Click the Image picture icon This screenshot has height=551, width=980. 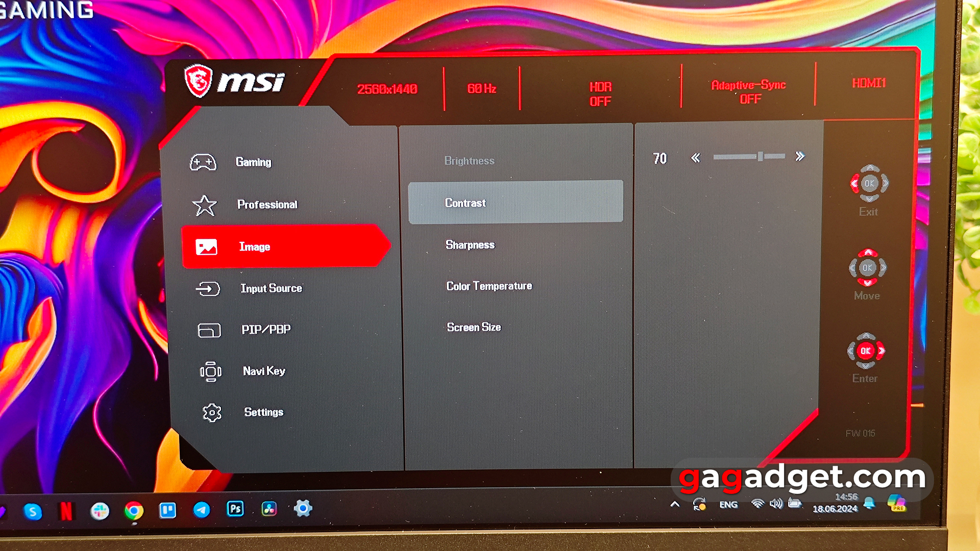coord(207,247)
